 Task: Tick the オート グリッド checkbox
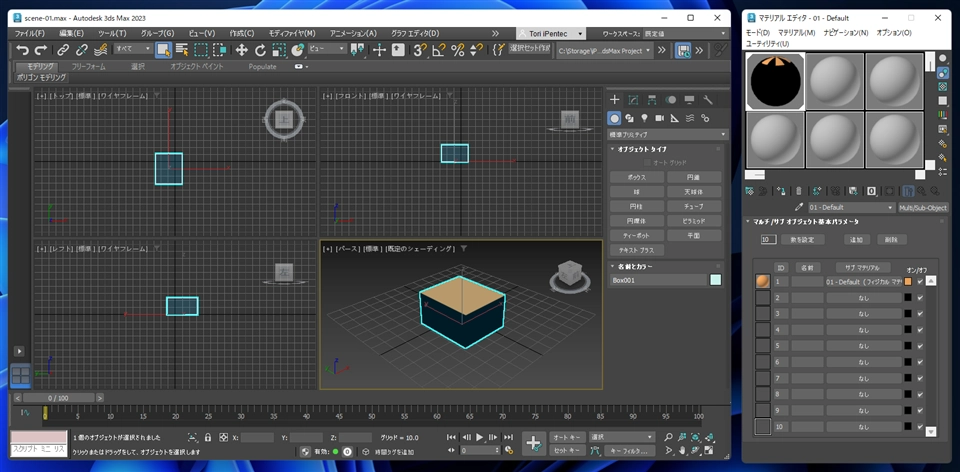(648, 163)
